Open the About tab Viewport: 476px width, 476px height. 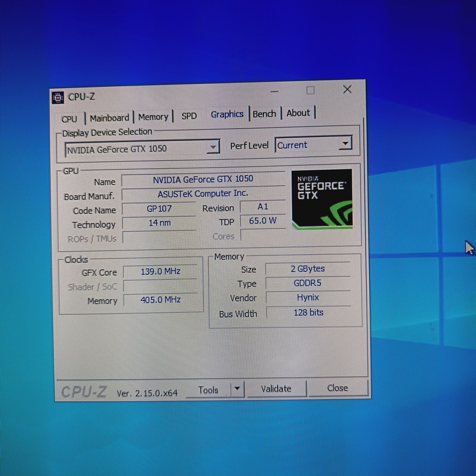[x=298, y=113]
